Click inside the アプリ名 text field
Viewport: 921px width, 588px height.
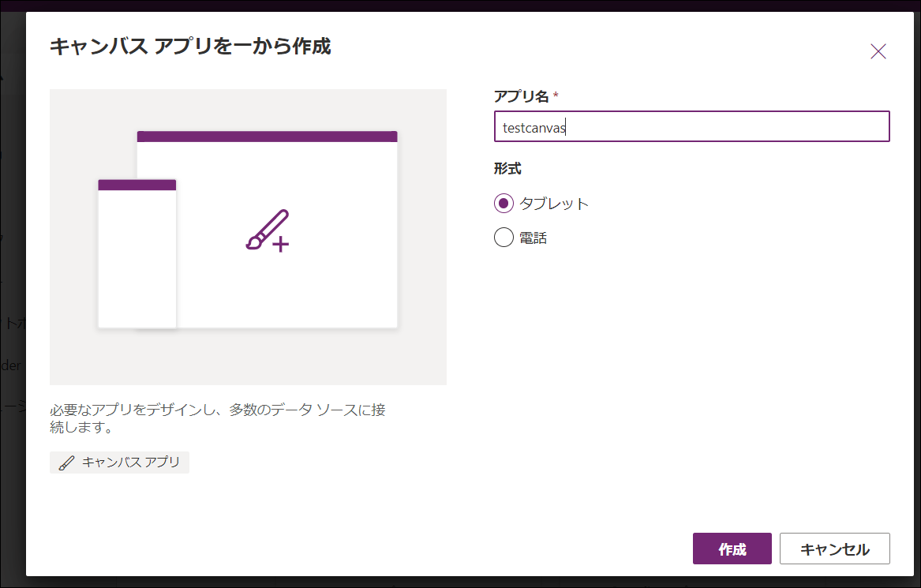pyautogui.click(x=691, y=126)
